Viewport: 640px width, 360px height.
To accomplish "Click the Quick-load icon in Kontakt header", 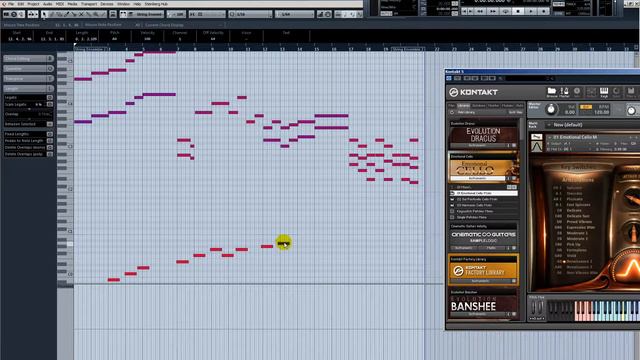I will (x=616, y=92).
